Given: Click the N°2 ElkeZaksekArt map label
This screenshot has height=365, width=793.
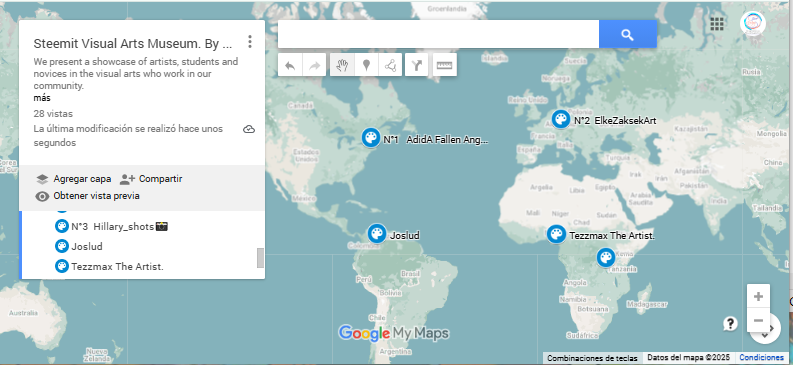Looking at the screenshot, I should 615,120.
